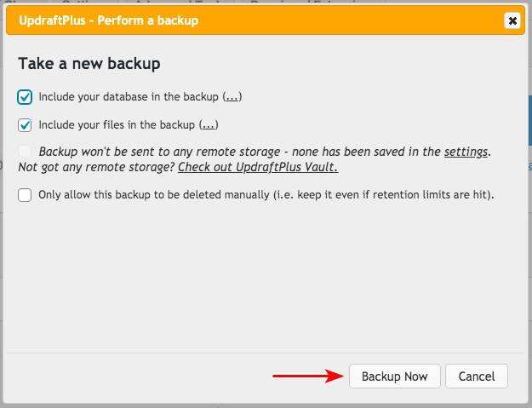The height and width of the screenshot is (408, 532).
Task: Expand files backup options (...)
Action: coord(209,125)
